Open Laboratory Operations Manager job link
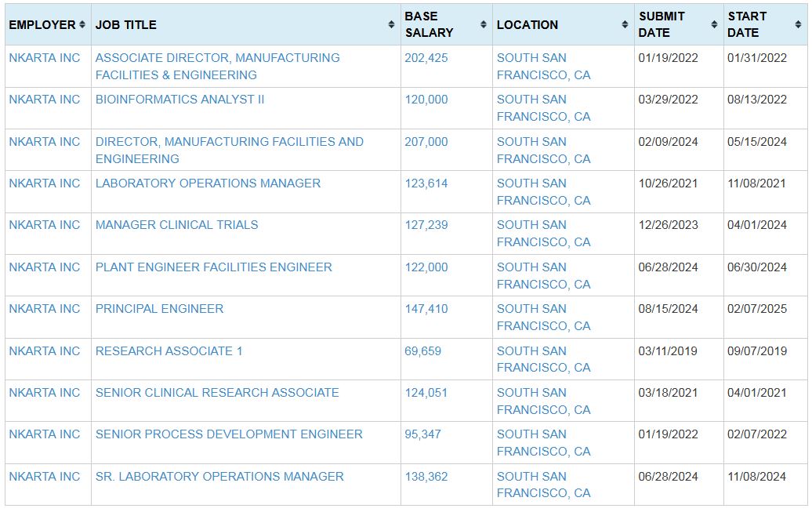This screenshot has width=812, height=512. pos(208,183)
